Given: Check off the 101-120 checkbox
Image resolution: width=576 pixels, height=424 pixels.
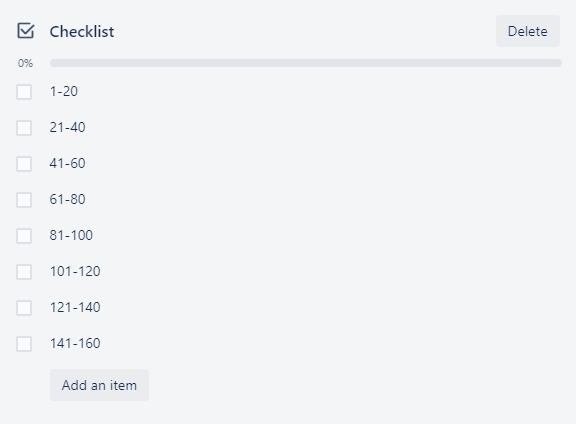Looking at the screenshot, I should tap(24, 272).
